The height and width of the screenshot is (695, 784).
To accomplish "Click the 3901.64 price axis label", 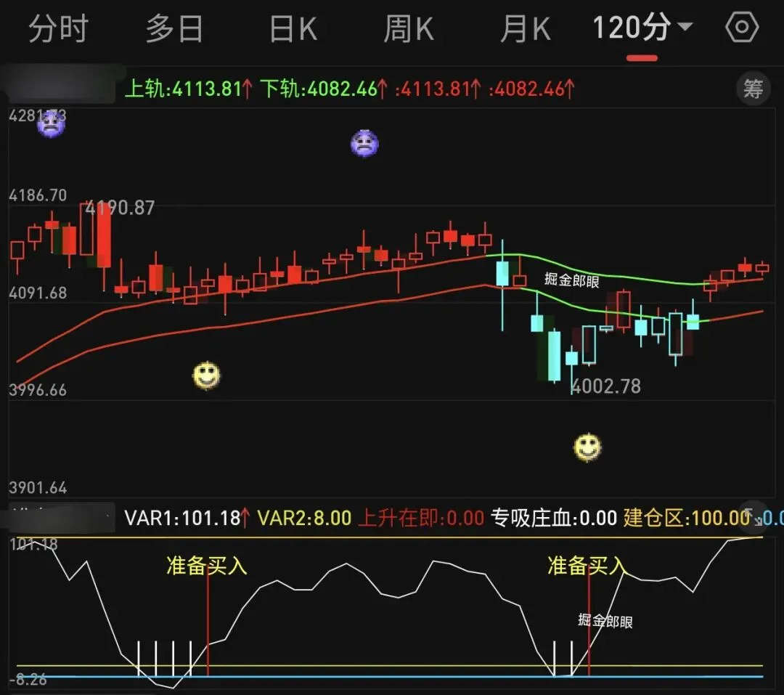I will [38, 488].
